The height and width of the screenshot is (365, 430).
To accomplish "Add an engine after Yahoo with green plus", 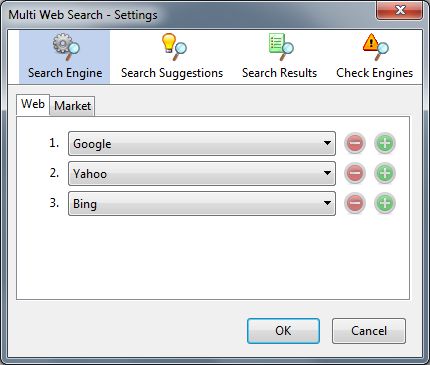I will (x=385, y=173).
